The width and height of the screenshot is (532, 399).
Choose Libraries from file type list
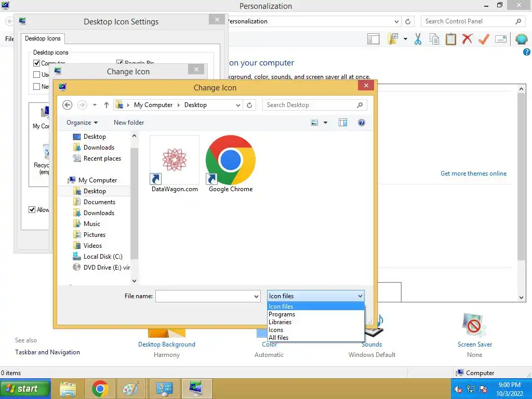point(315,322)
